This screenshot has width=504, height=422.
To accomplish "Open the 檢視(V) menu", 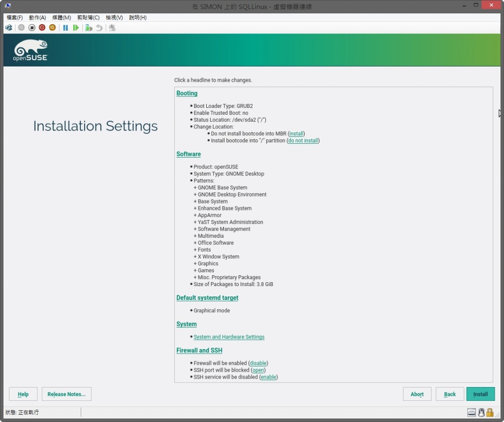I will [114, 17].
